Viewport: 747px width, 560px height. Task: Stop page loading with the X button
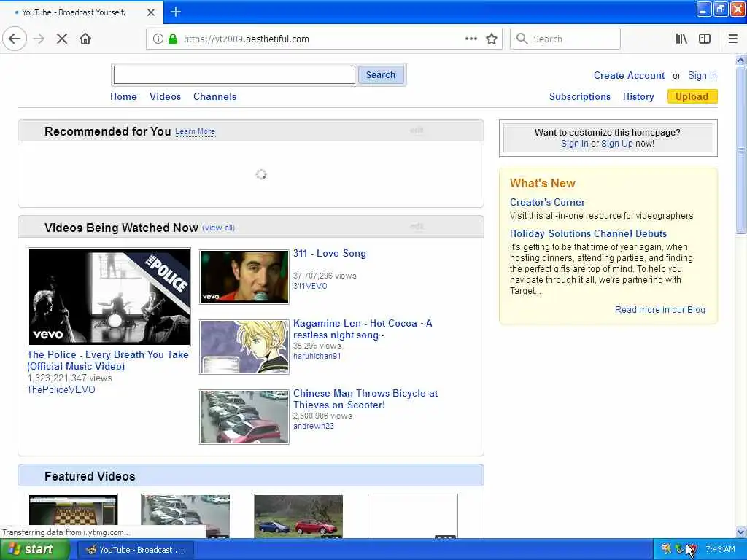pos(62,39)
